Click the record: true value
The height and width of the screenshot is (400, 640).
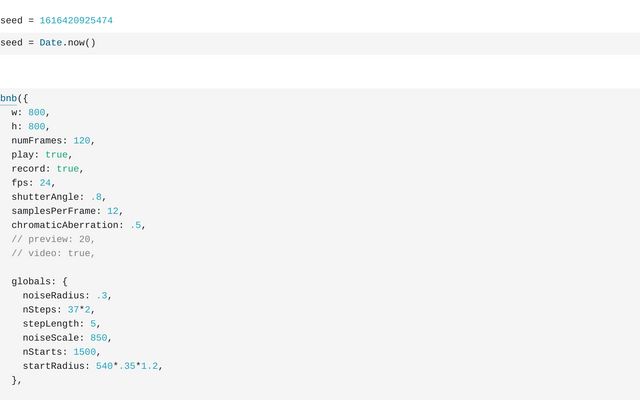pos(68,169)
